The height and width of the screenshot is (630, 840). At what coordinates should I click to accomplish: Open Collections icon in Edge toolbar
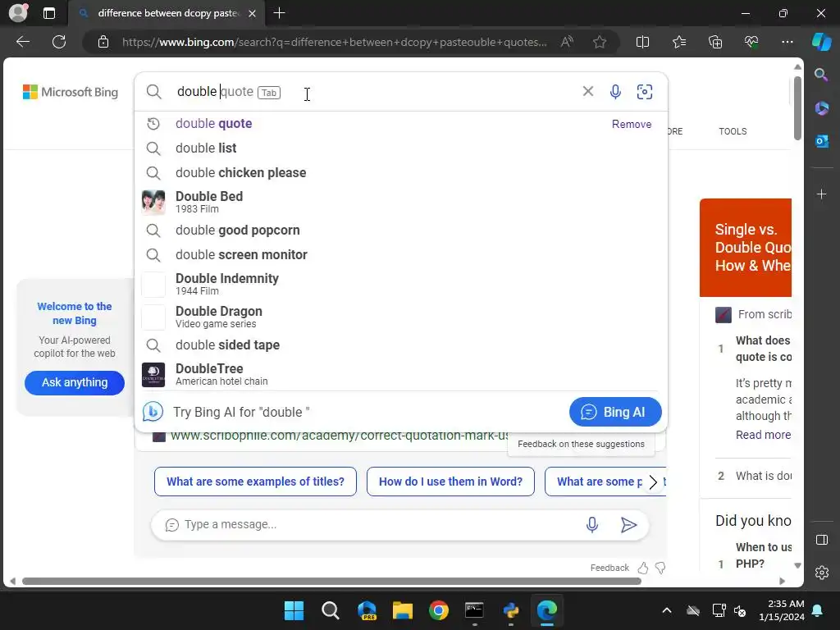[x=715, y=42]
